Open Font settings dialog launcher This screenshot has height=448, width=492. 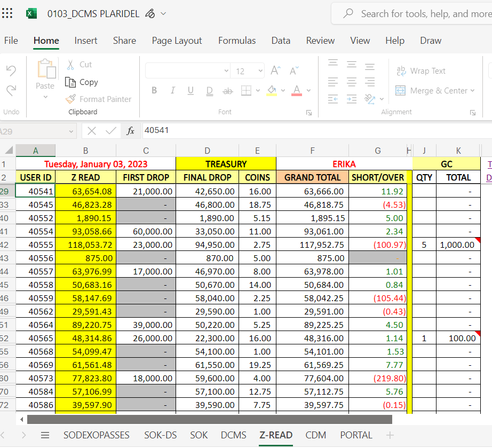[309, 113]
